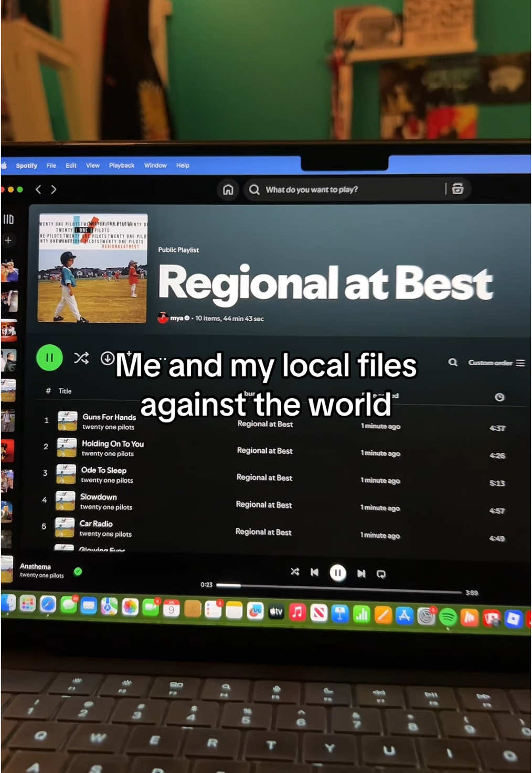The image size is (532, 773).
Task: Click the Title column header
Action: [x=65, y=391]
